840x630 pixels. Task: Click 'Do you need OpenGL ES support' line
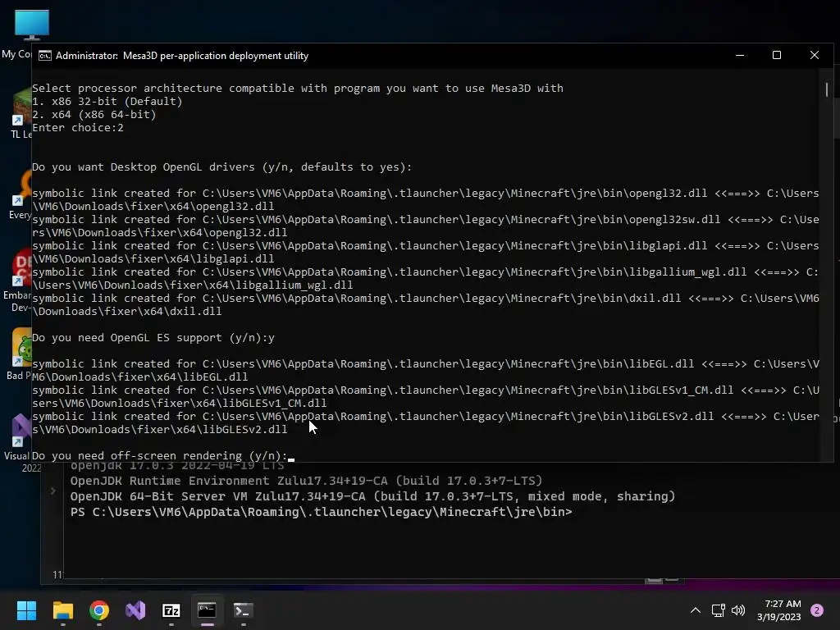(x=153, y=338)
